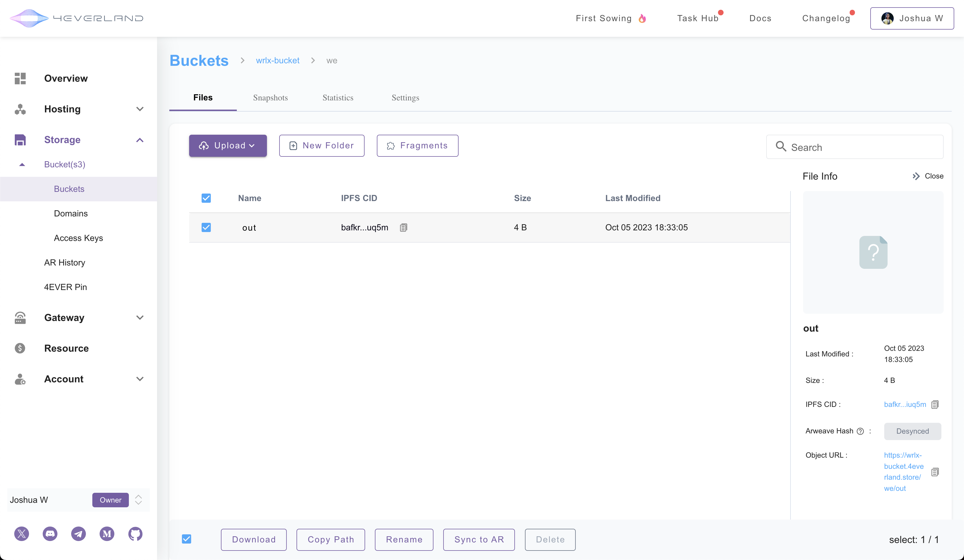Switch to the Statistics tab
This screenshot has height=560, width=964.
tap(338, 98)
